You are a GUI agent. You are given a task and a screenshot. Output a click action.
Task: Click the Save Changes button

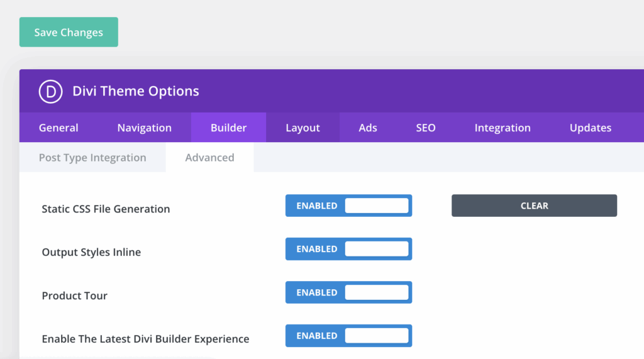(x=69, y=32)
